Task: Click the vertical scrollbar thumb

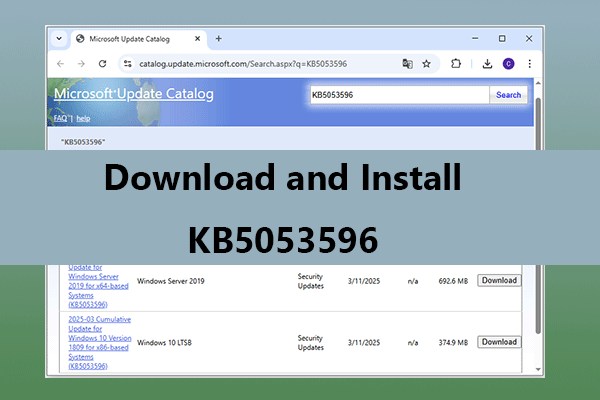Action: click(538, 216)
